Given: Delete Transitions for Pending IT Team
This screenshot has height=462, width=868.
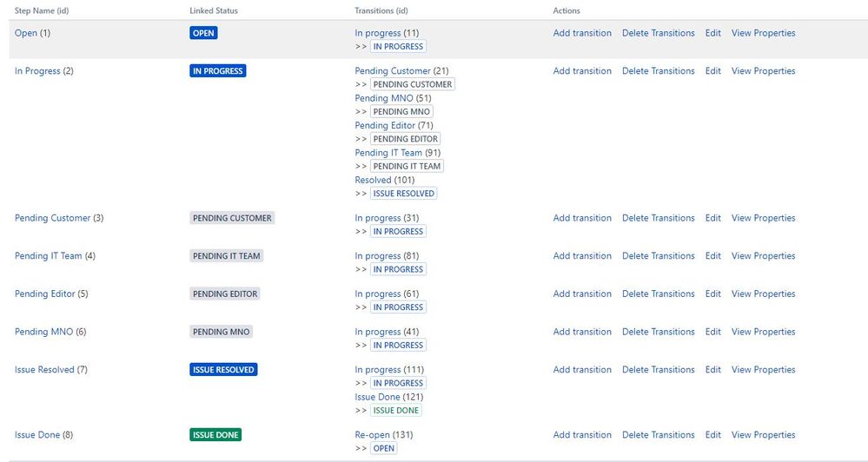Looking at the screenshot, I should [659, 255].
